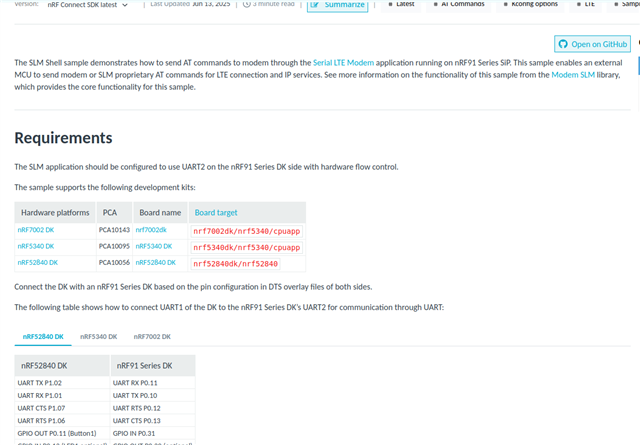640x445 pixels.
Task: Open nRF5340 DK hardware platform link
Action: tap(36, 246)
